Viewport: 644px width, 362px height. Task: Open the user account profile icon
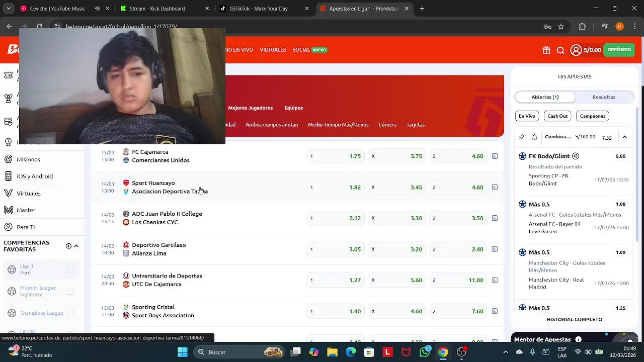(576, 50)
